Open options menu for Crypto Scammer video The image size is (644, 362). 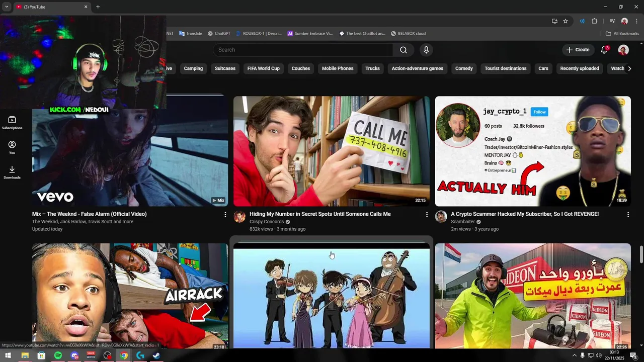coord(628,215)
